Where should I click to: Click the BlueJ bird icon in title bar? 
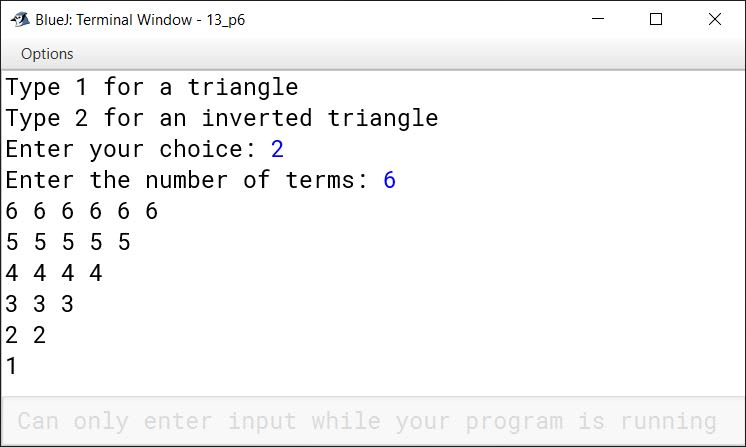pos(20,19)
